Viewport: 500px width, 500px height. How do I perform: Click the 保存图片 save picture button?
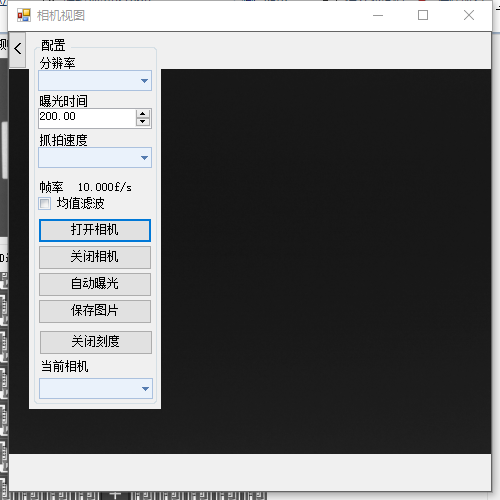click(x=95, y=311)
